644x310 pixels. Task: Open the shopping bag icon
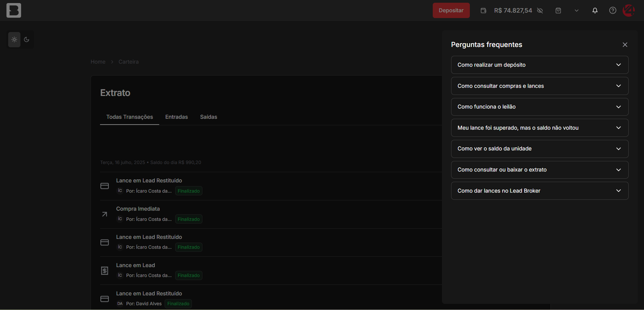[558, 11]
